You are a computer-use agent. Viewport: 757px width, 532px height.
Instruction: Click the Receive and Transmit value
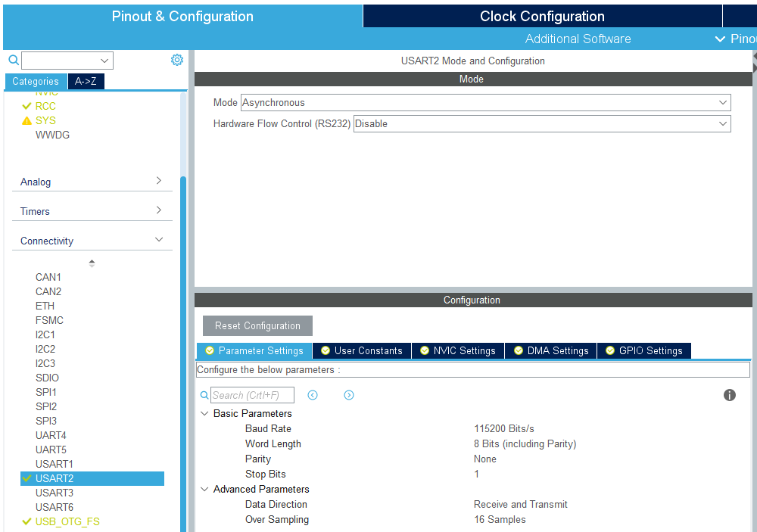click(x=521, y=505)
